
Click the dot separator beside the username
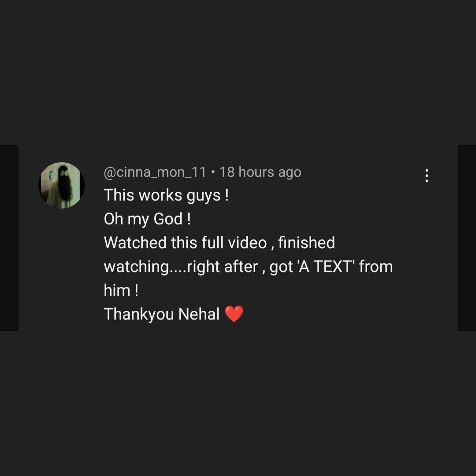[x=213, y=172]
